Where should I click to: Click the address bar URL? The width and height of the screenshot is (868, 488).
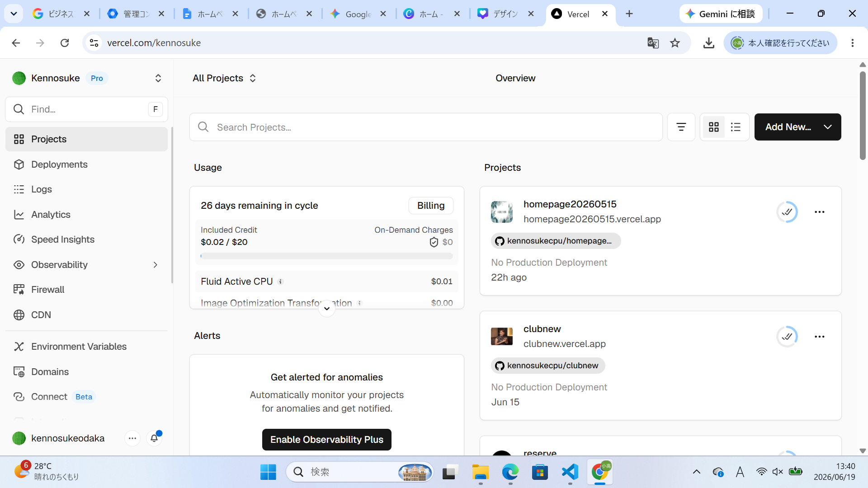click(x=154, y=43)
